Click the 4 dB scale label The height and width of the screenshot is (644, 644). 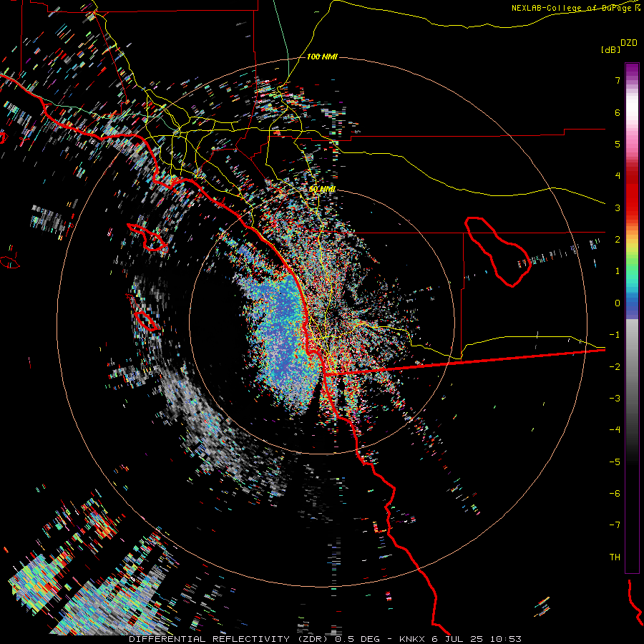point(618,176)
